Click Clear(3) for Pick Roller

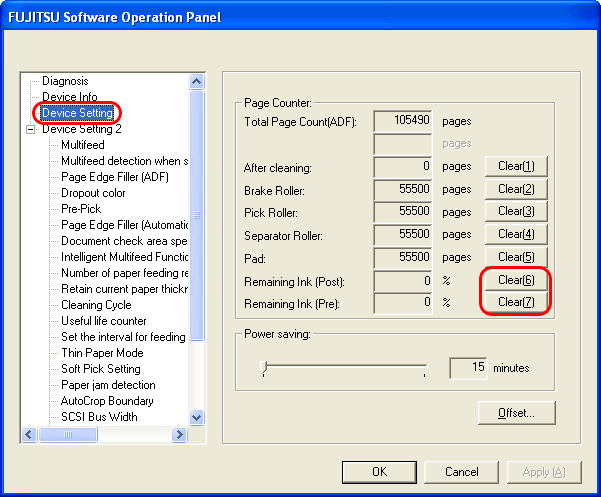click(x=516, y=211)
